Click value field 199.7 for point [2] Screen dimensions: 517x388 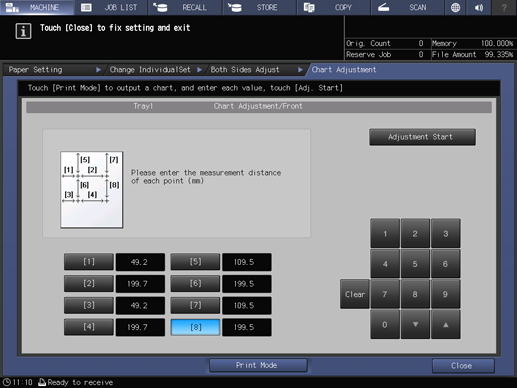click(140, 284)
